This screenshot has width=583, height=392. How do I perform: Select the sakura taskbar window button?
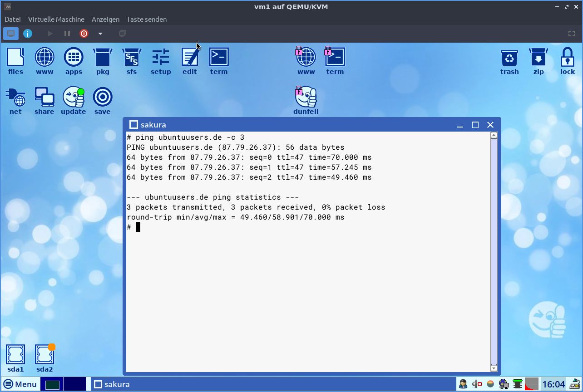[x=112, y=384]
